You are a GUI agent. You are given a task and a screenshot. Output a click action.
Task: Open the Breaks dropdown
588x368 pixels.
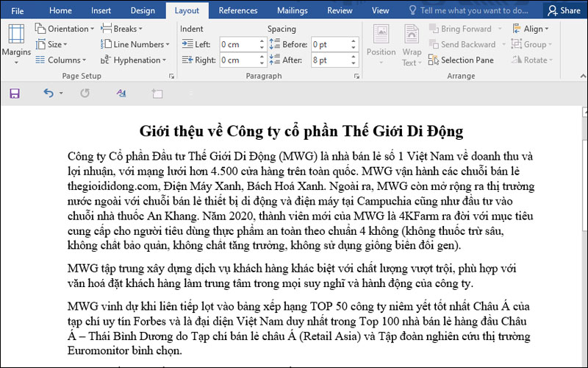coord(122,29)
